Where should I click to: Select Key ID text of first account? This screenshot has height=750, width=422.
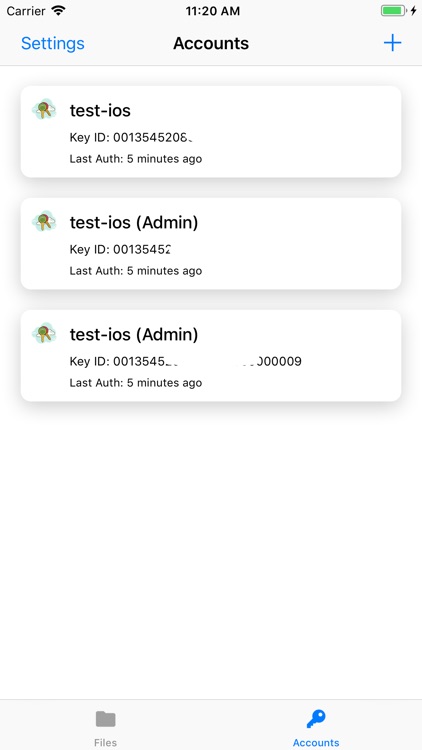click(132, 138)
